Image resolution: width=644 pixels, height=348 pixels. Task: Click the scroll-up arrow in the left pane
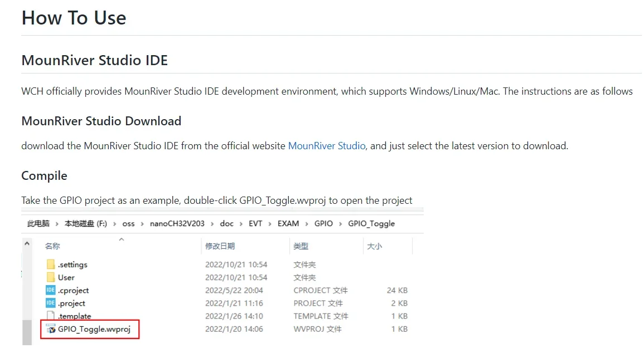(x=27, y=244)
